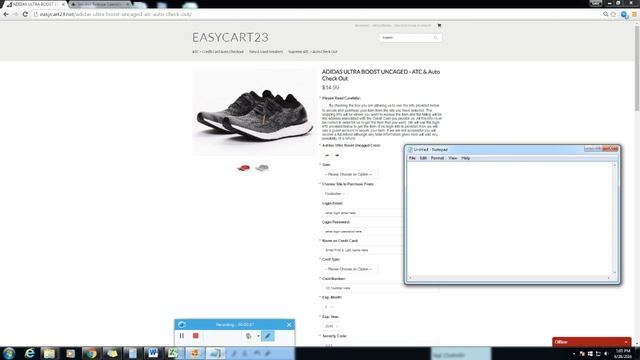
Task: Click the EASYCART23 site logo
Action: click(231, 38)
